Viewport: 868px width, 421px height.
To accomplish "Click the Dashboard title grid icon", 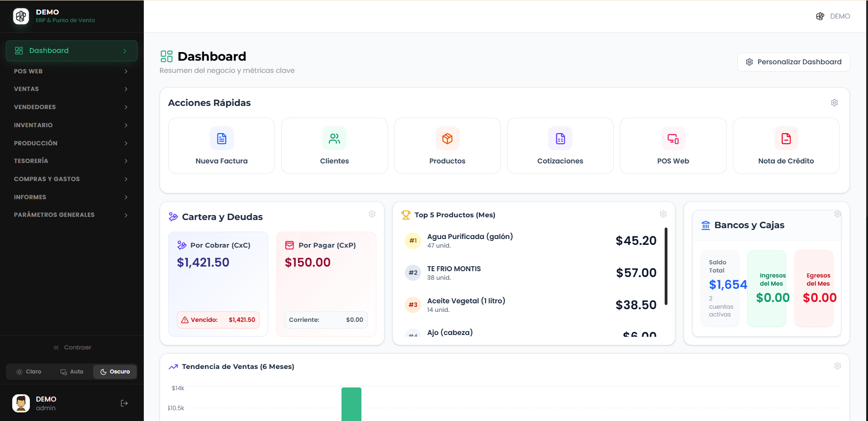I will point(166,56).
